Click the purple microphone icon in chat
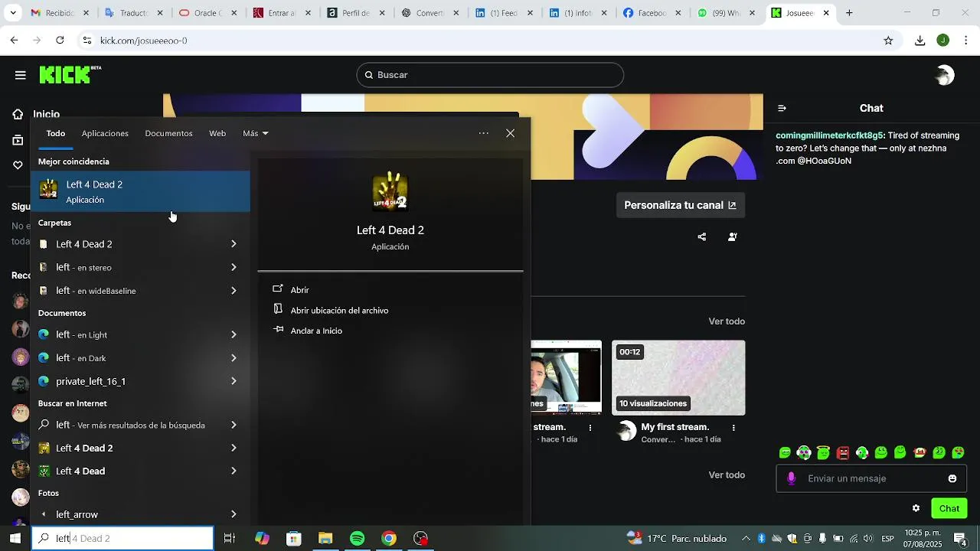980x551 pixels. click(792, 478)
